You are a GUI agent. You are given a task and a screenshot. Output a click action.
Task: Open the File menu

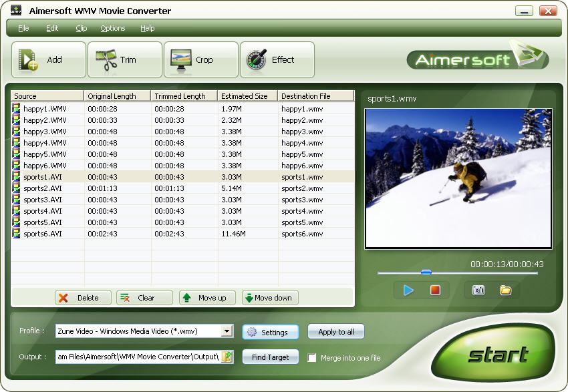[x=23, y=28]
